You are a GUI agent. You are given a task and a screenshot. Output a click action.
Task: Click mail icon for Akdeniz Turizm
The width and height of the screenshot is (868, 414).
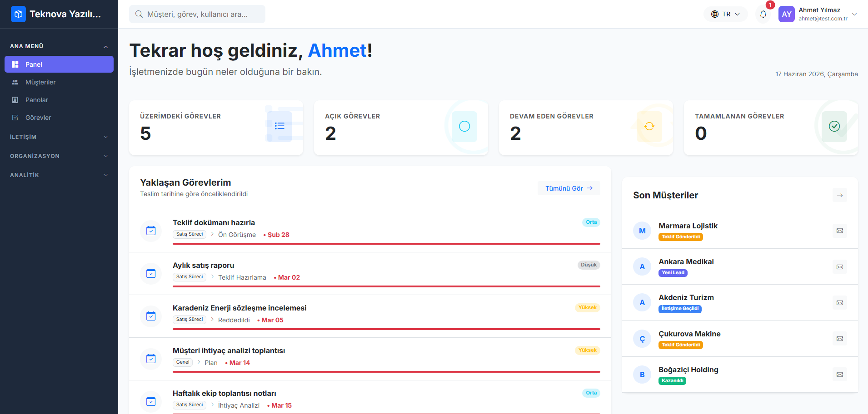coord(840,303)
